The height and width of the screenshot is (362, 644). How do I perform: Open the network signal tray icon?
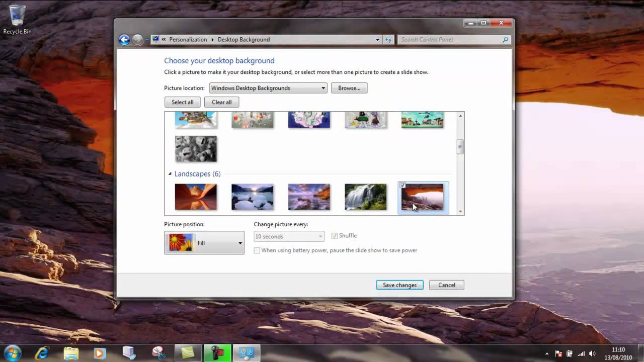point(582,353)
